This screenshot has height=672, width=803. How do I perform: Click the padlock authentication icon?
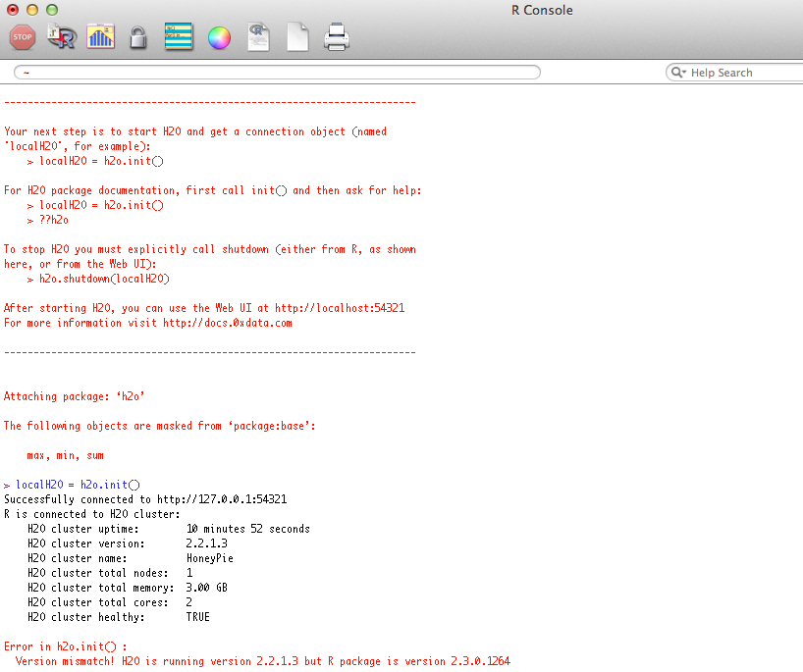(x=138, y=39)
